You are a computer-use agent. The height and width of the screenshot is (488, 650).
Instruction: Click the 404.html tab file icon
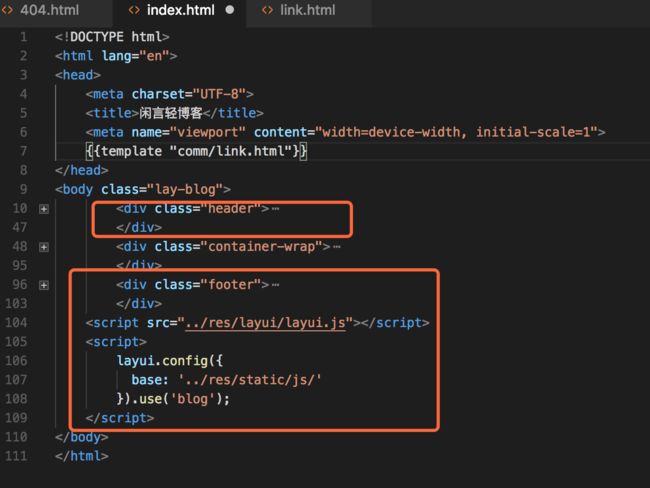tap(7, 10)
